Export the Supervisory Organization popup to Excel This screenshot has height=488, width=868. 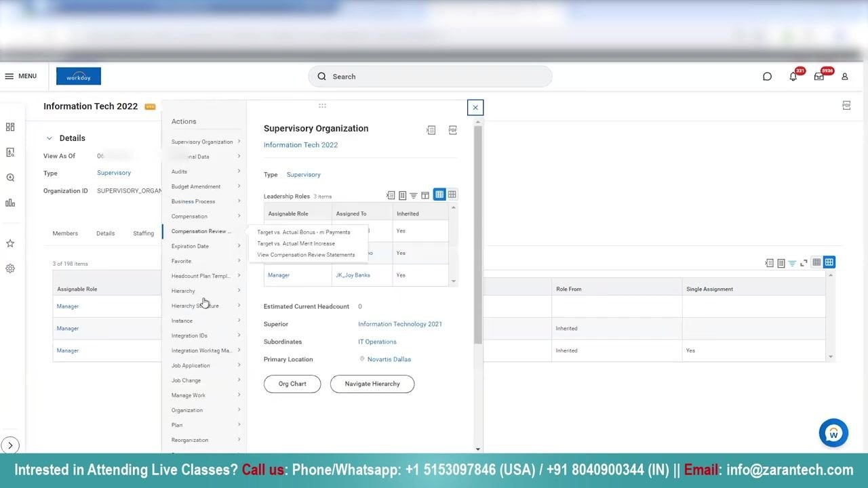coord(431,130)
